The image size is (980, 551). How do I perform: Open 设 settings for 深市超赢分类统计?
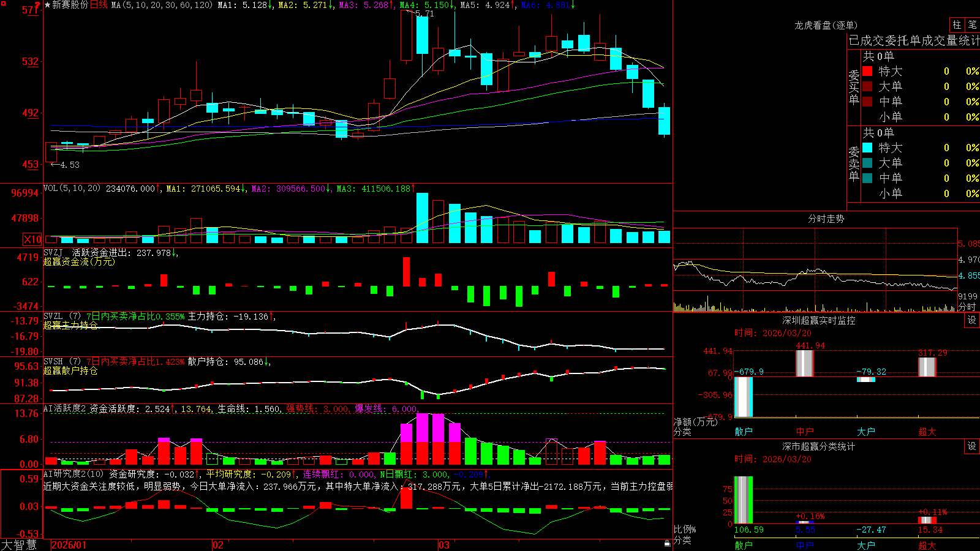(972, 446)
